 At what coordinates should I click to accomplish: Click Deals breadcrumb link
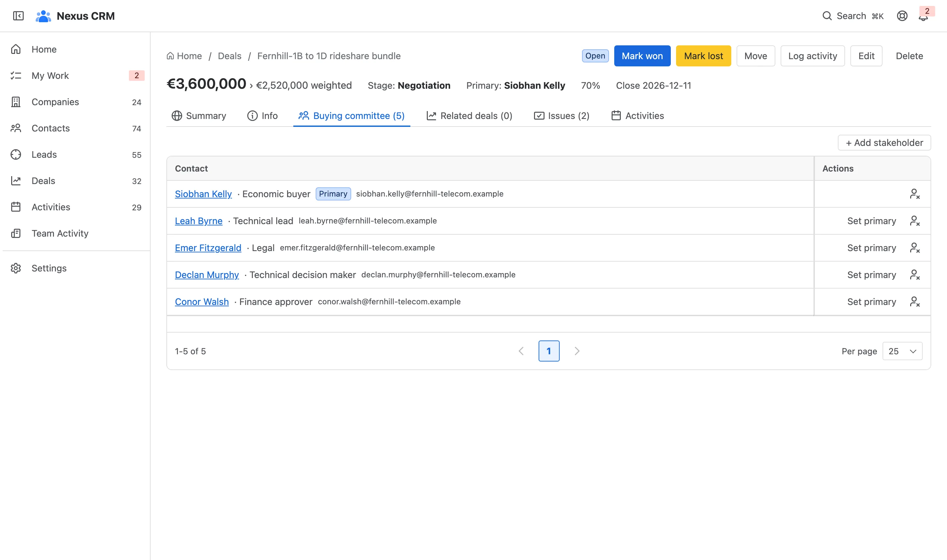tap(230, 56)
